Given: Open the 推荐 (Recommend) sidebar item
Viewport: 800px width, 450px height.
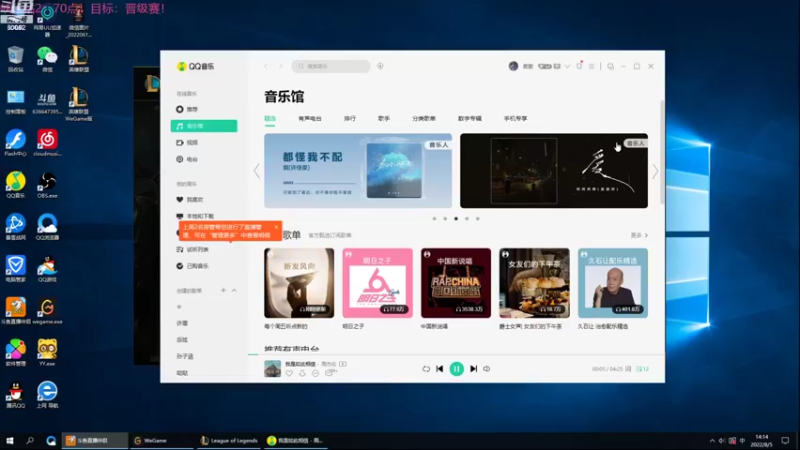Looking at the screenshot, I should 187,109.
